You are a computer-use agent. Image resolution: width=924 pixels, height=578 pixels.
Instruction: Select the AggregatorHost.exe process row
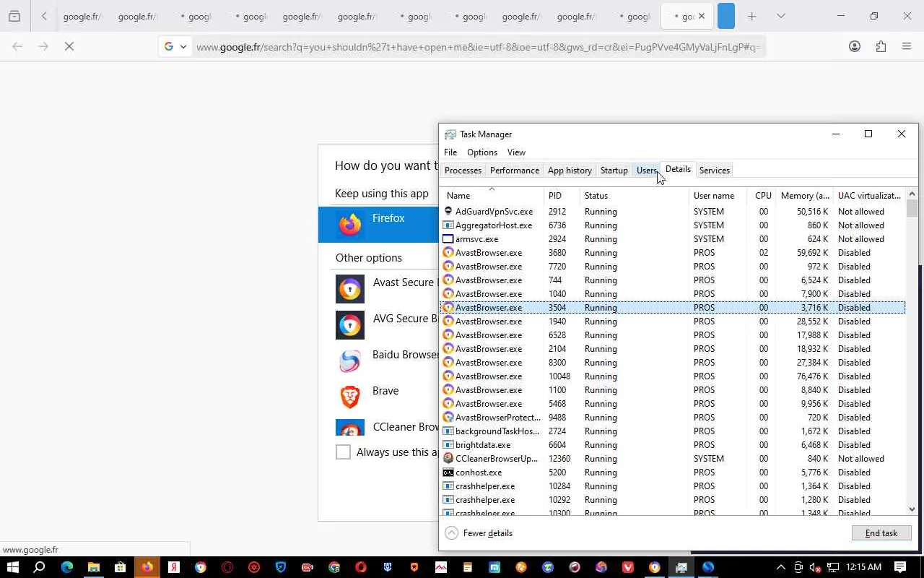coord(673,225)
